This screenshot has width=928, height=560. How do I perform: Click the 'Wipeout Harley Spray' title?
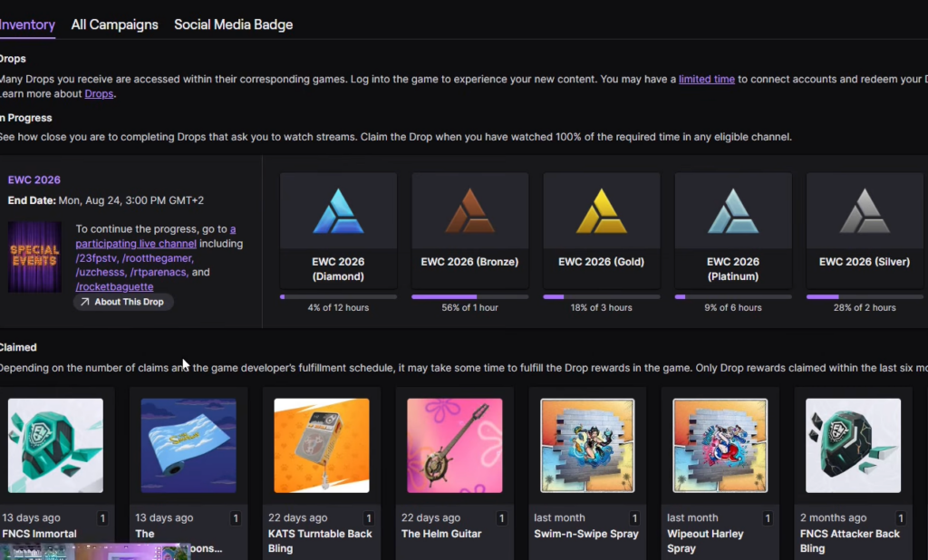point(705,541)
